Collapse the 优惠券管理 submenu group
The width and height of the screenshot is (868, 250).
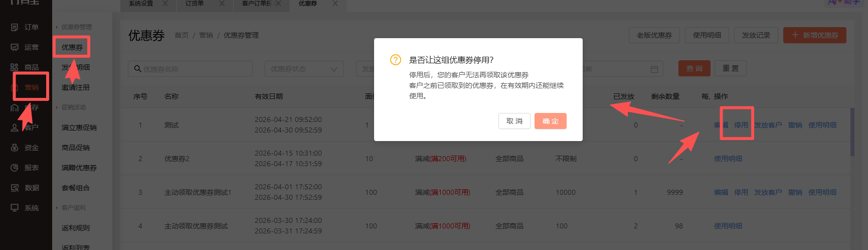pos(74,27)
